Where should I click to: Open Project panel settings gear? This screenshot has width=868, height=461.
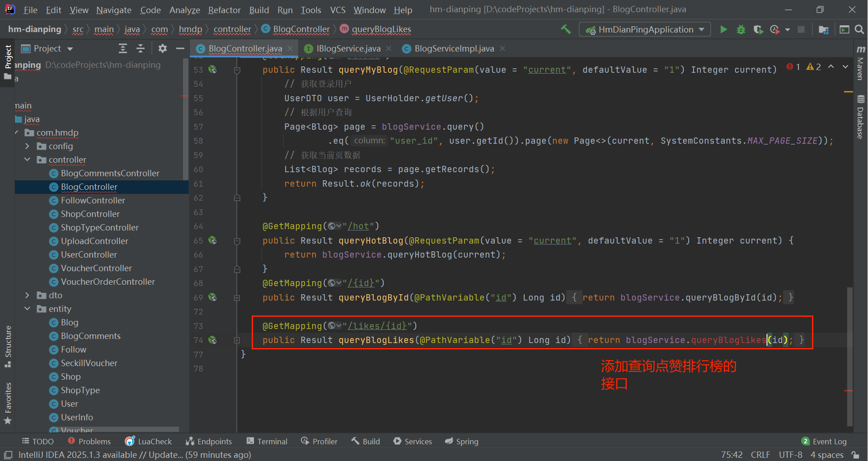(163, 48)
